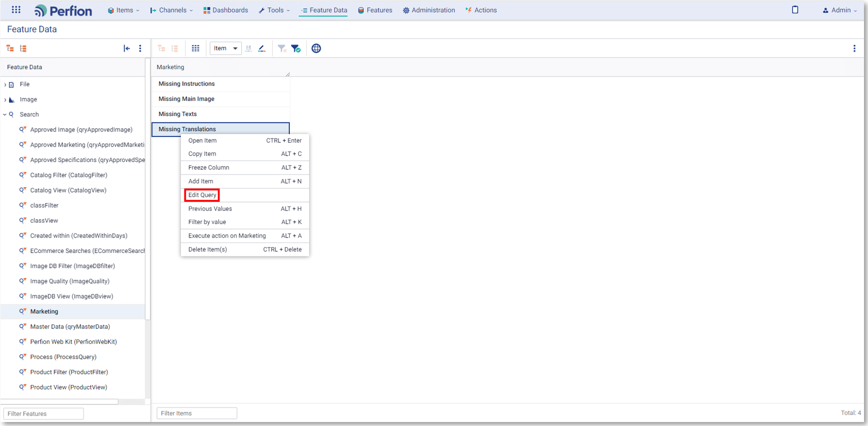Go to Dashboards

point(225,10)
